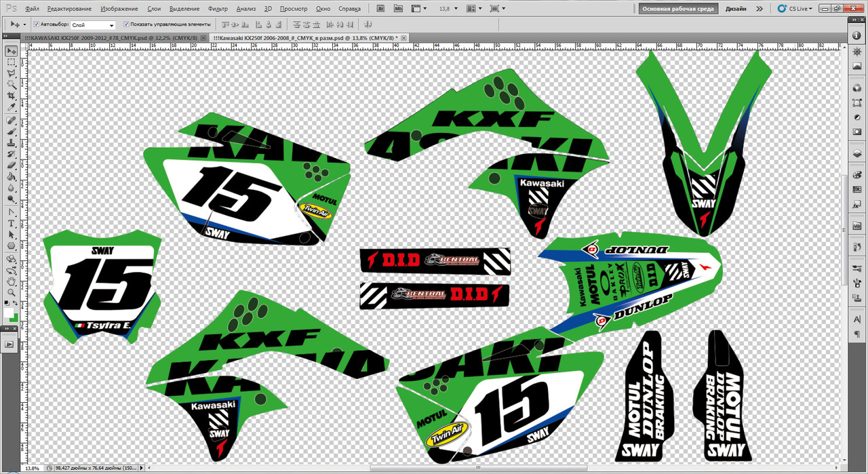Select the History Brush tool
The height and width of the screenshot is (474, 868).
coord(12,153)
